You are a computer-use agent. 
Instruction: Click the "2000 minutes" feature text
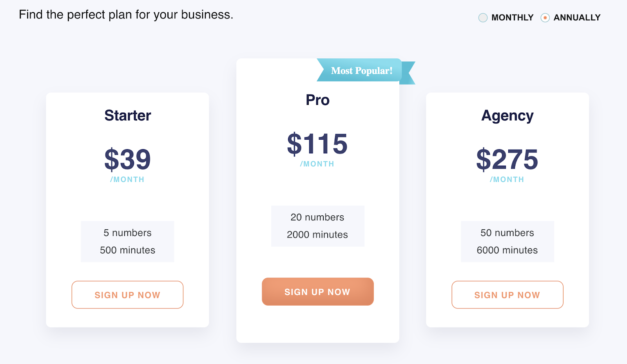pyautogui.click(x=317, y=234)
